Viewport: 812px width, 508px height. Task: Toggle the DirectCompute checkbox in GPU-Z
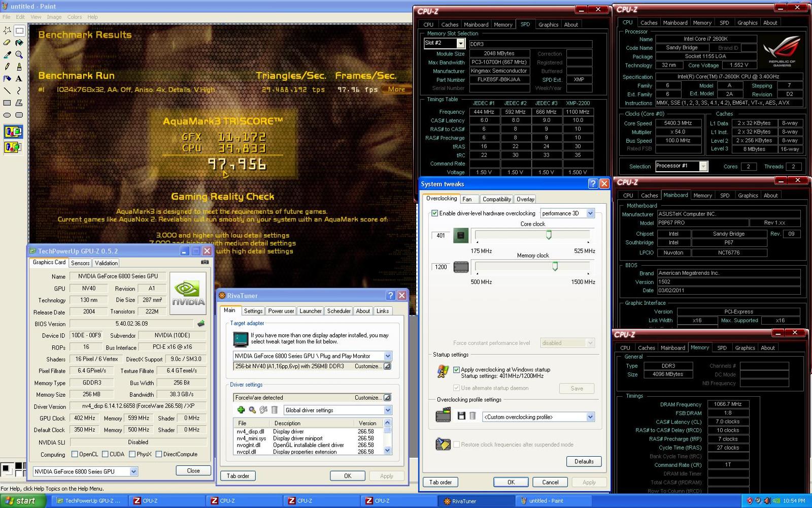[x=158, y=454]
